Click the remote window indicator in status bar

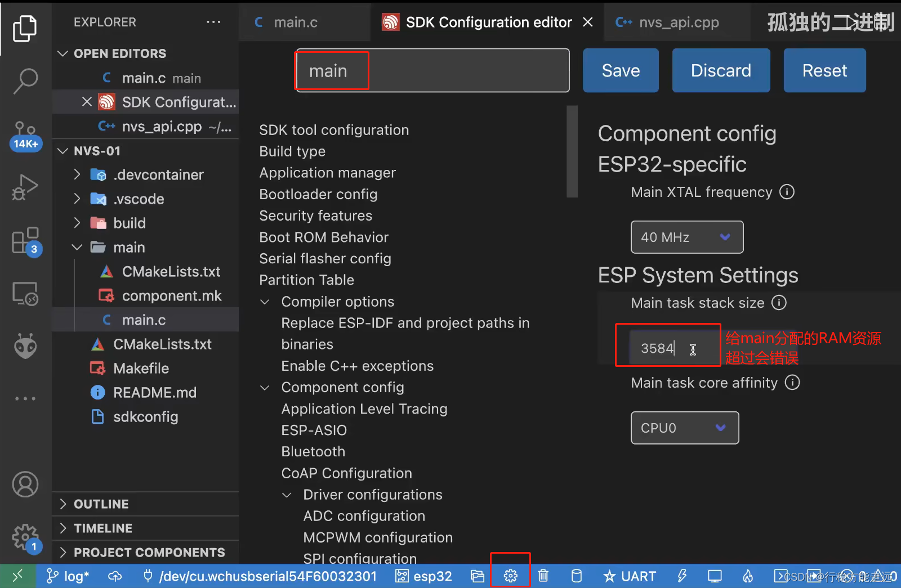pyautogui.click(x=18, y=576)
